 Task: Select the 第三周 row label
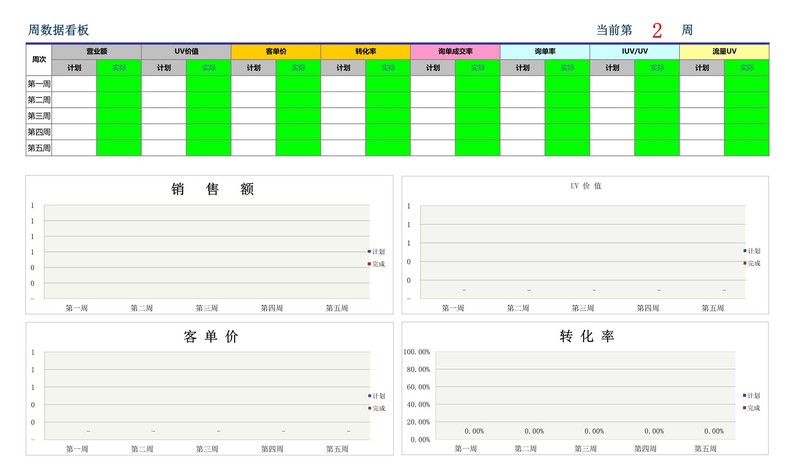39,116
